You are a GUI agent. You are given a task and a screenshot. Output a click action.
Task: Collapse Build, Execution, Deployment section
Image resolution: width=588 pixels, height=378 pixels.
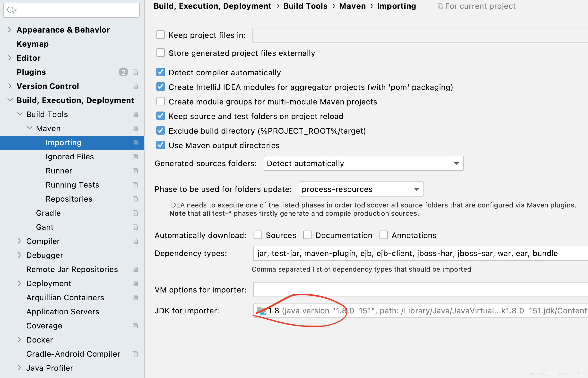tap(10, 100)
